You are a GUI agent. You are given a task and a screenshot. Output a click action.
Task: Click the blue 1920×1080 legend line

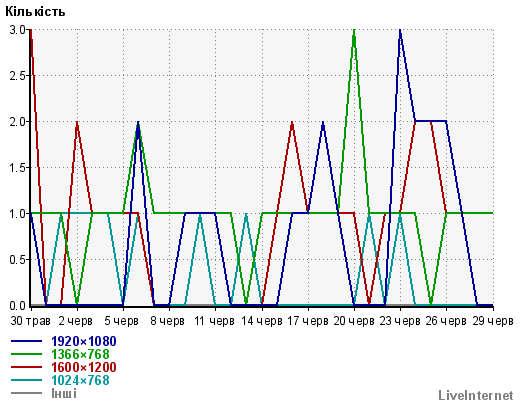coord(27,341)
